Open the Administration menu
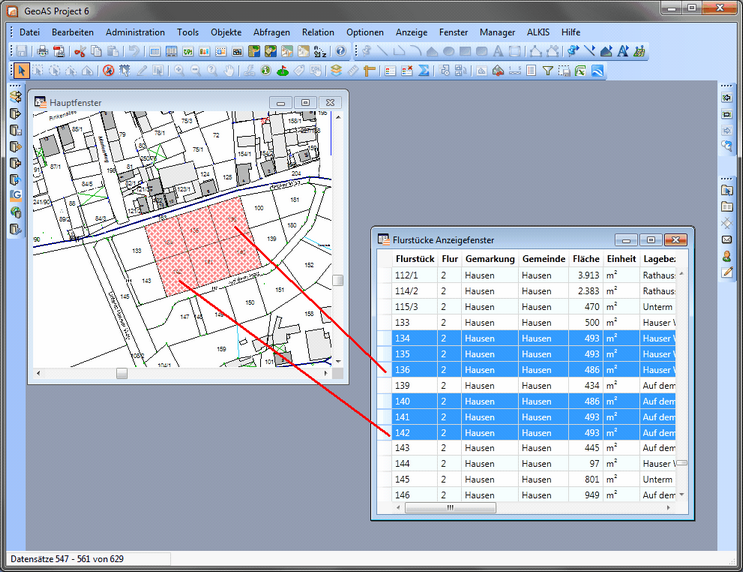 pos(135,32)
